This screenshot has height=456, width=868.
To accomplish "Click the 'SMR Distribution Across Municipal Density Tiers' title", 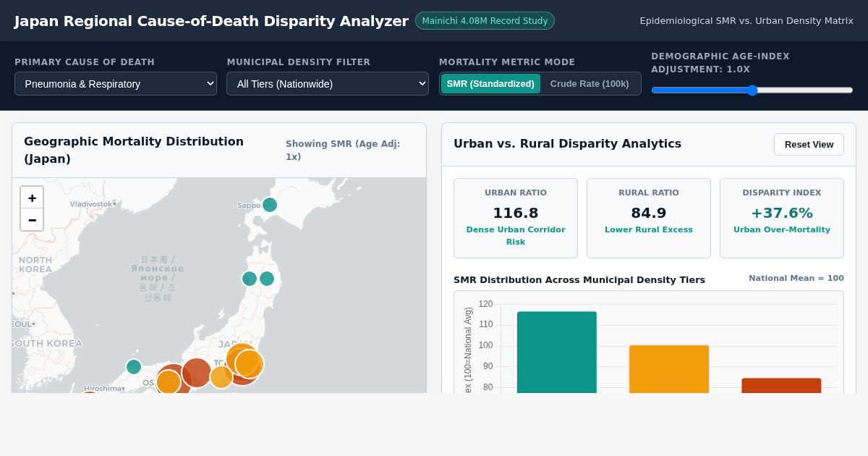I will 579,279.
